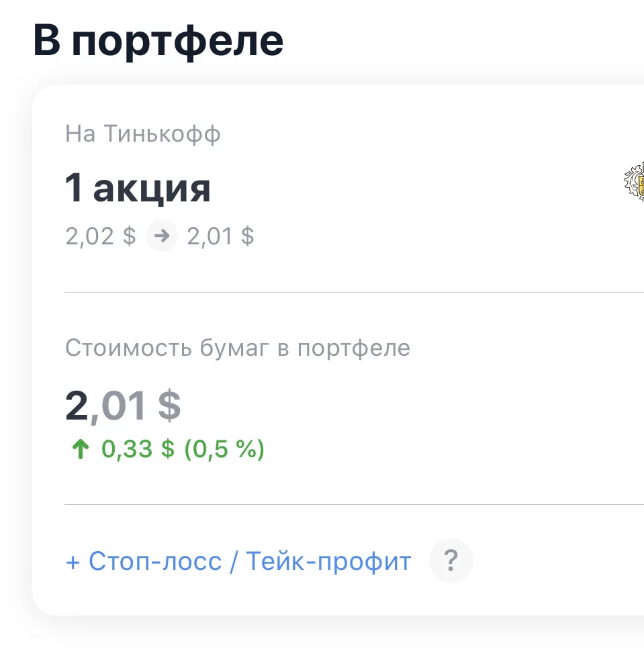Click the word 'акция' in holdings row
This screenshot has height=672, width=644.
click(x=152, y=190)
